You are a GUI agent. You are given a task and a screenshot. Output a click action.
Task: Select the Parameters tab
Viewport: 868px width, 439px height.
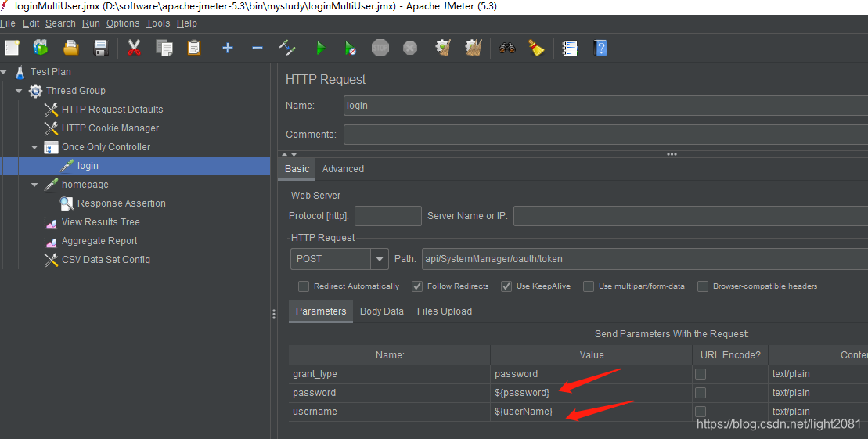click(x=321, y=311)
